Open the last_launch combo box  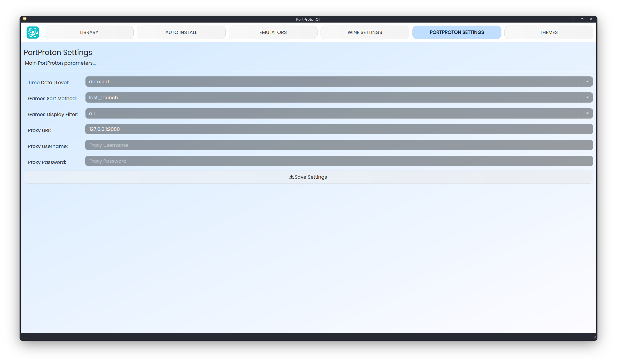(333, 97)
